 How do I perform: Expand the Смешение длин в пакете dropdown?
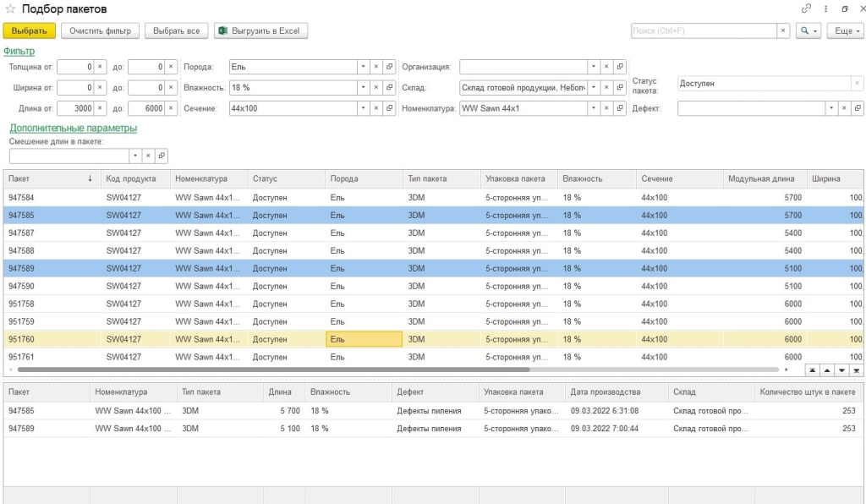134,156
